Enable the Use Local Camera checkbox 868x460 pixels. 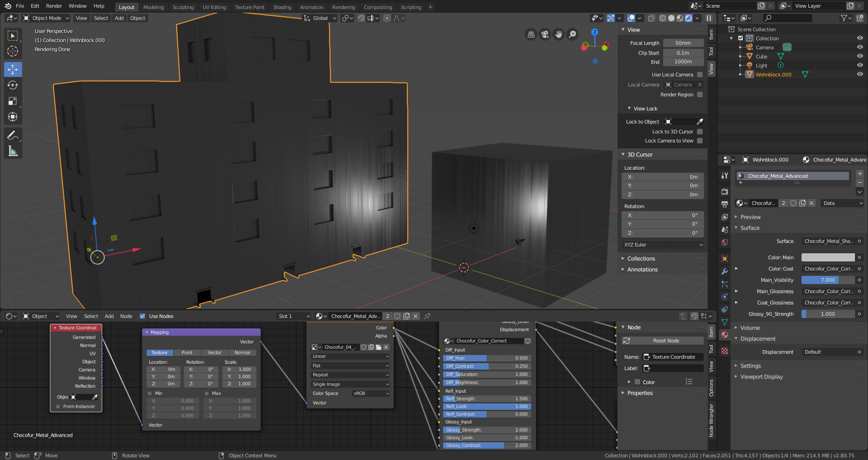click(700, 75)
